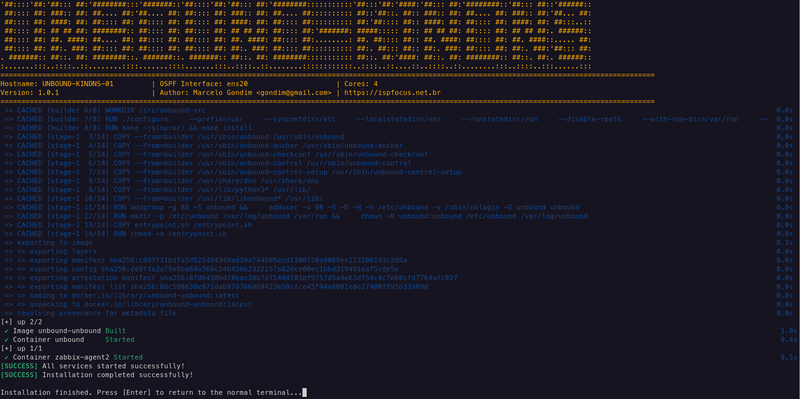Click the 'RUN addgroup -g 88' line

point(292,207)
